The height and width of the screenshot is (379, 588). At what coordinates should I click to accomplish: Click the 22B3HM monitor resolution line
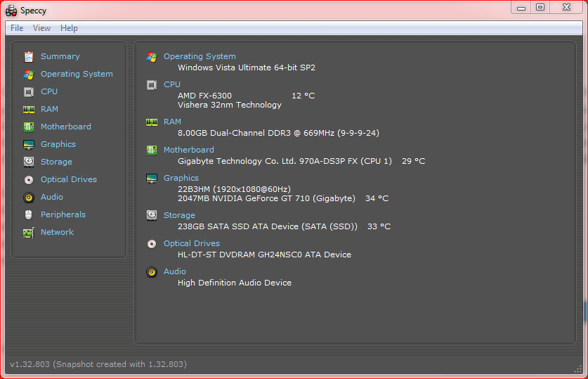(x=234, y=189)
